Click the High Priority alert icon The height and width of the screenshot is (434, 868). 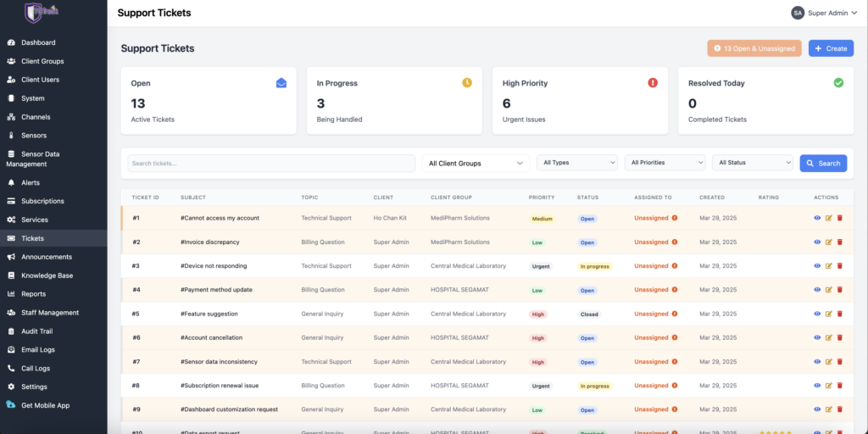653,83
